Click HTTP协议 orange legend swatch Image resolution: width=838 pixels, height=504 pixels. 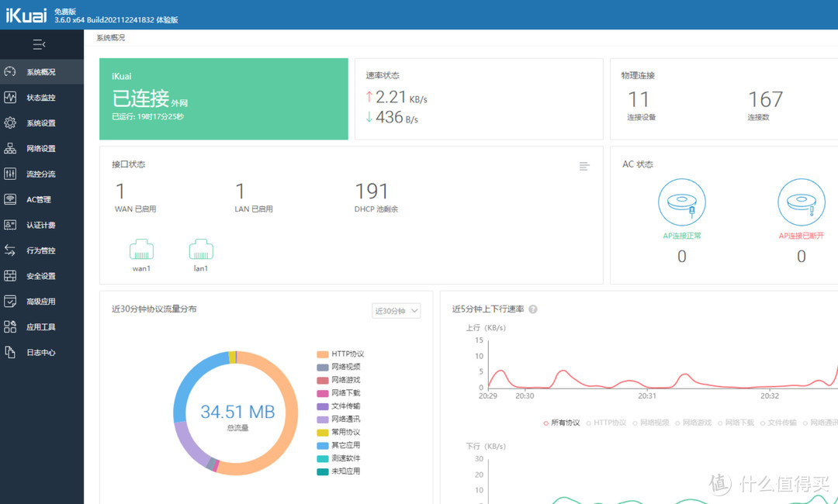pos(322,354)
